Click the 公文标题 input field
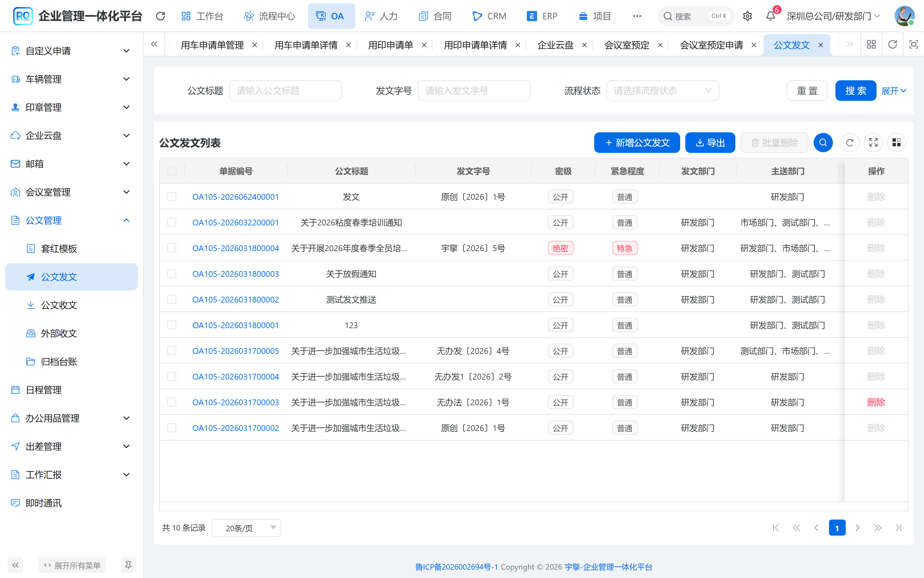 (285, 91)
